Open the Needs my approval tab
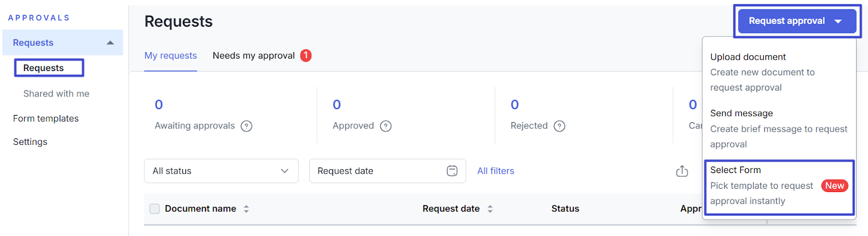 click(x=254, y=55)
